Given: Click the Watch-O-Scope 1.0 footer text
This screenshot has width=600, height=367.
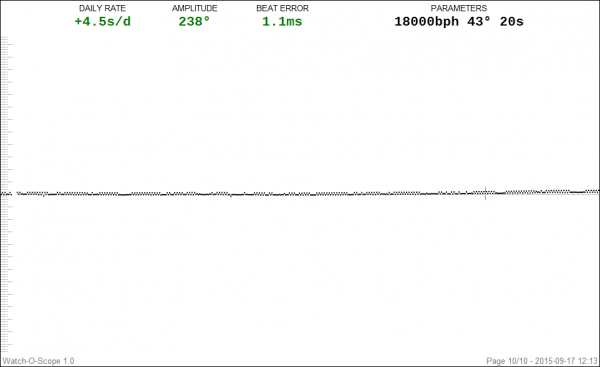Looking at the screenshot, I should coord(38,361).
